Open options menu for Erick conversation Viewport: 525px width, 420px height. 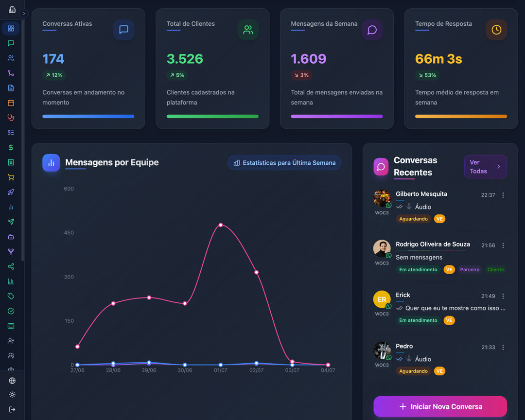pyautogui.click(x=503, y=296)
